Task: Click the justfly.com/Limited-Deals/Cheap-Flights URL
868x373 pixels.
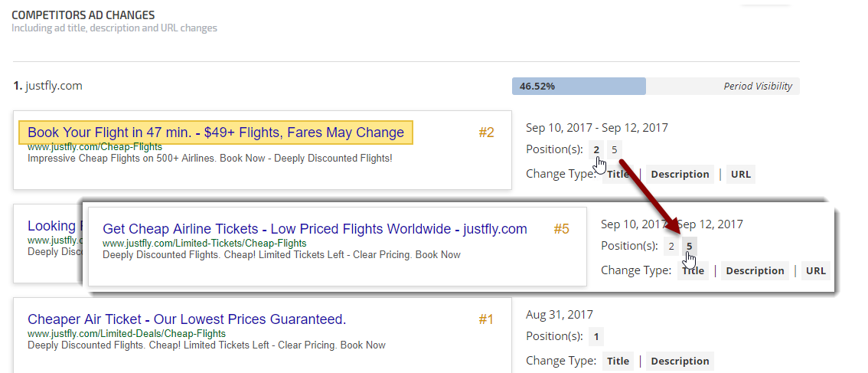Action: 126,334
